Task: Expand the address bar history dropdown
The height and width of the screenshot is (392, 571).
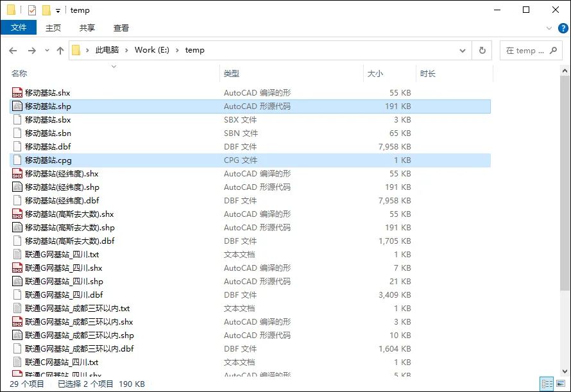Action: (463, 50)
